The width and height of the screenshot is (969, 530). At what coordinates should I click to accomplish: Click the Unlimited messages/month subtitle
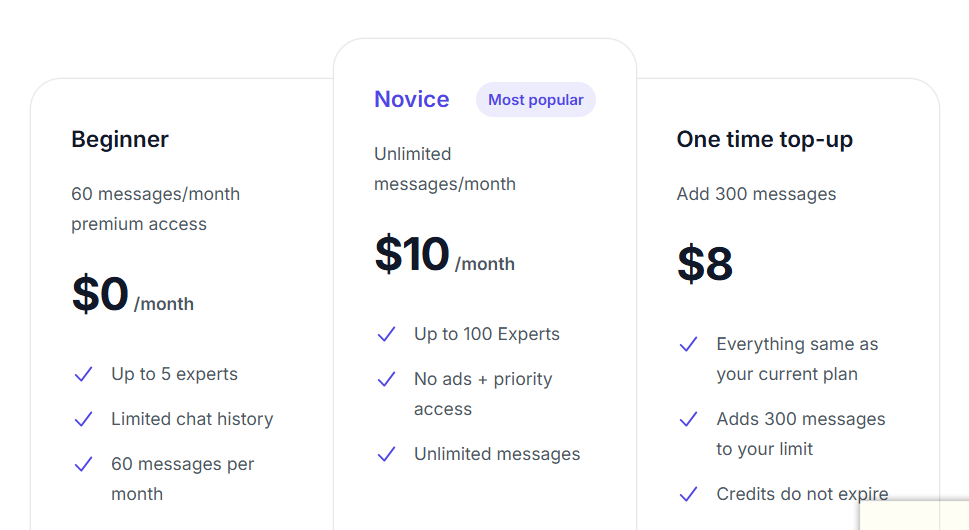coord(445,169)
